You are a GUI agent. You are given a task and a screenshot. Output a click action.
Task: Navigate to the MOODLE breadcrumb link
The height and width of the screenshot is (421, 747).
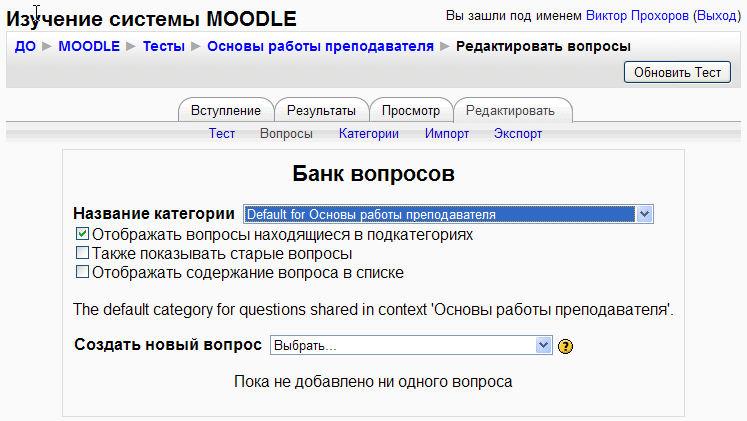(x=89, y=46)
